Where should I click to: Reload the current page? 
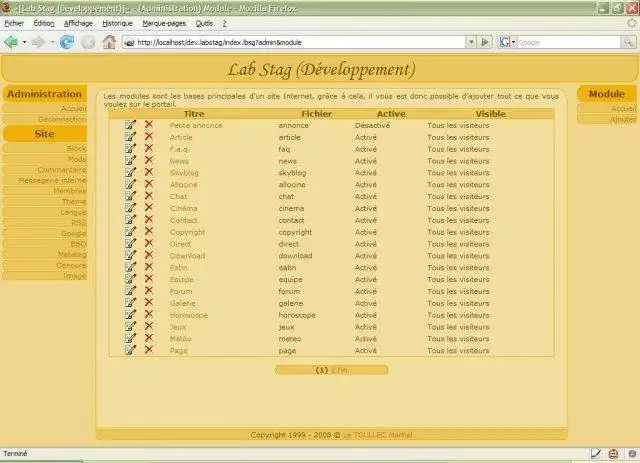click(67, 42)
